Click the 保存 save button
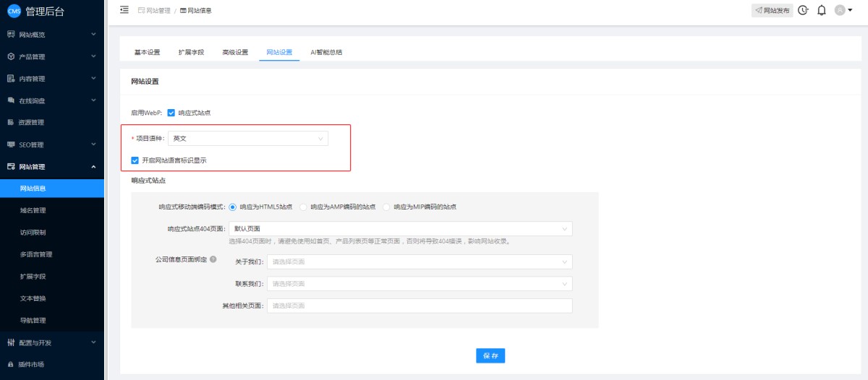Viewport: 868px width, 380px height. tap(490, 355)
